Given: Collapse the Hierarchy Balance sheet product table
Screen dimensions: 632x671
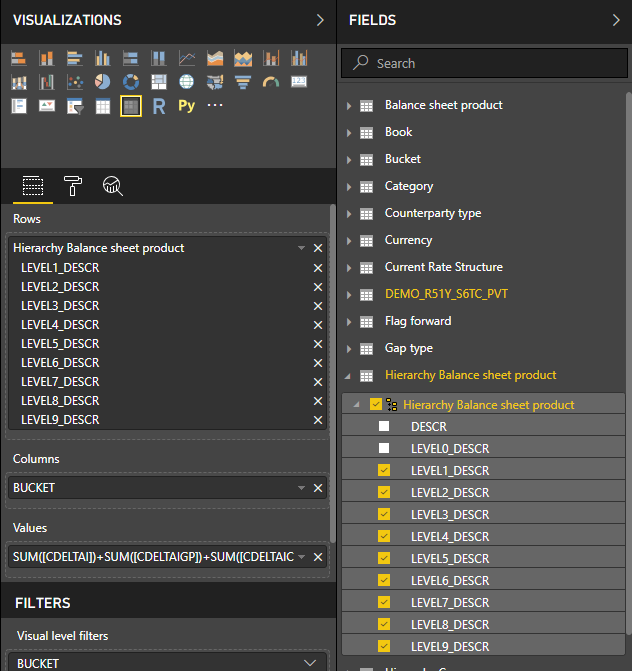Looking at the screenshot, I should 348,376.
